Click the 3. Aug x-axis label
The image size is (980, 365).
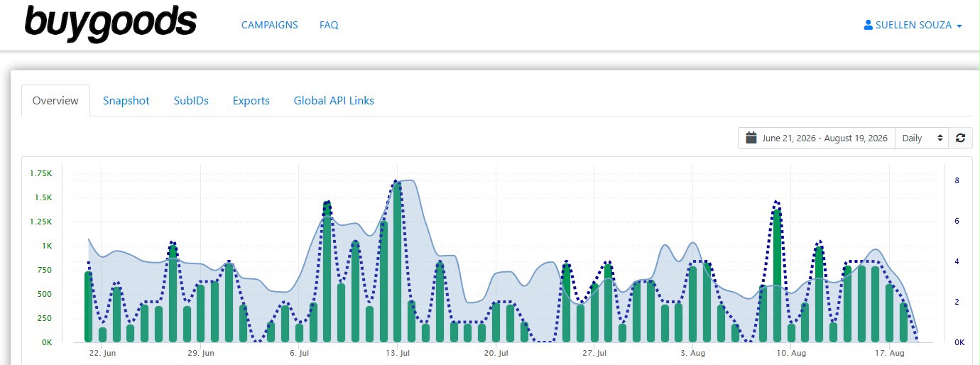pos(692,353)
